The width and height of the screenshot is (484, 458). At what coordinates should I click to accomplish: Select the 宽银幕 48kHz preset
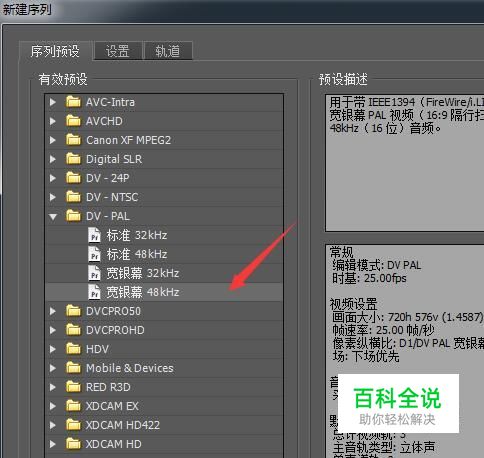[x=143, y=292]
